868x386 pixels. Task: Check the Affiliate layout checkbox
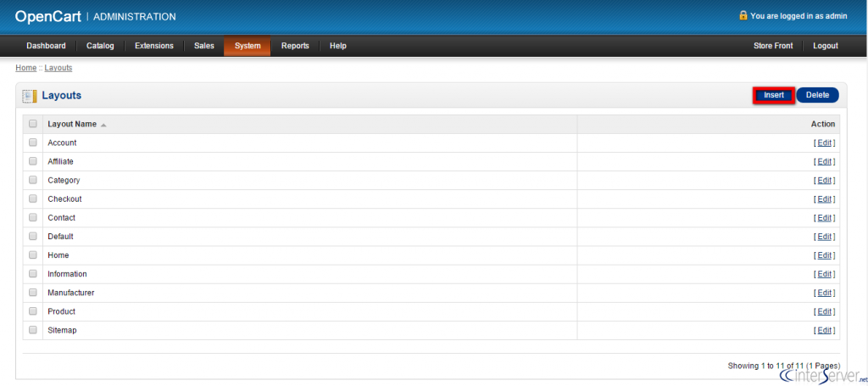[x=33, y=161]
